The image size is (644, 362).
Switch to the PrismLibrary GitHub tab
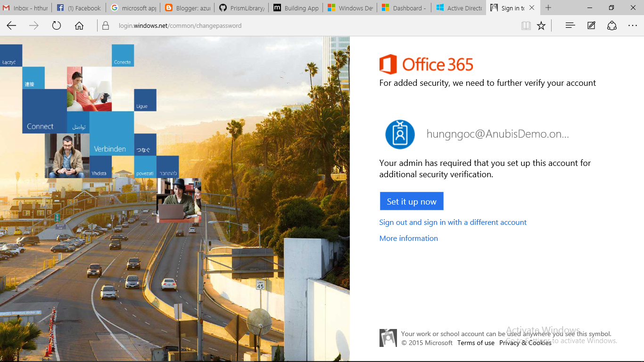[x=242, y=8]
